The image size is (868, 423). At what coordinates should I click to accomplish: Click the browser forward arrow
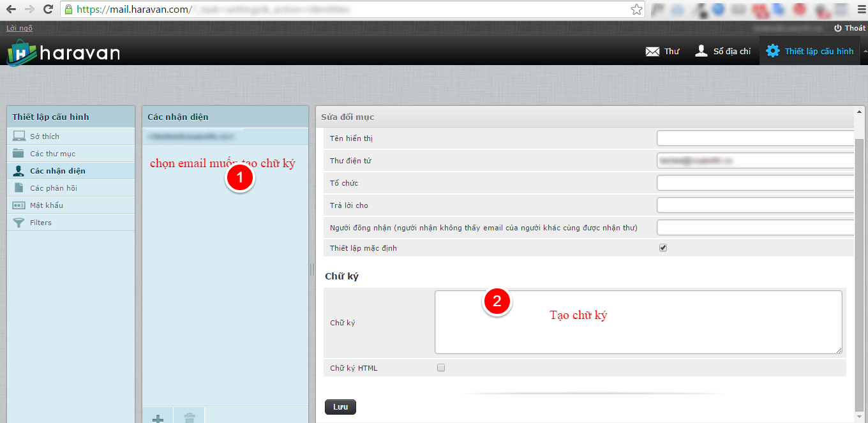(29, 9)
